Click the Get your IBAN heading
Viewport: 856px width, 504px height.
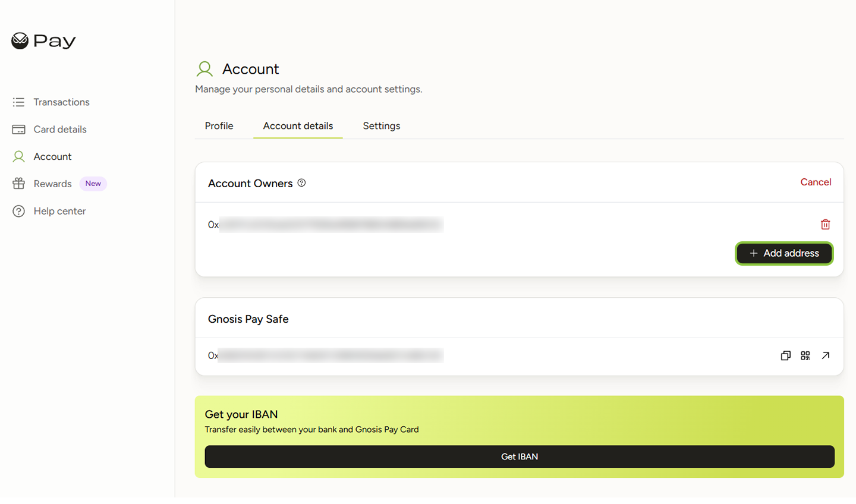[x=241, y=414]
